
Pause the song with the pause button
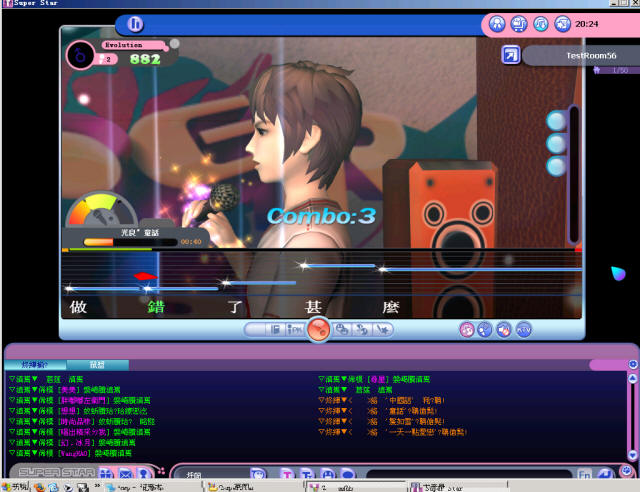coord(135,24)
